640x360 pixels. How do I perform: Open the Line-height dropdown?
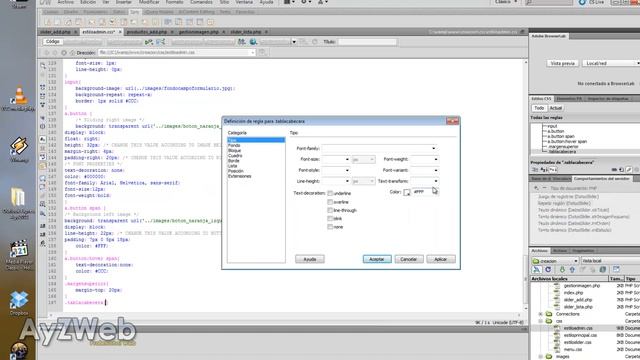coord(347,181)
